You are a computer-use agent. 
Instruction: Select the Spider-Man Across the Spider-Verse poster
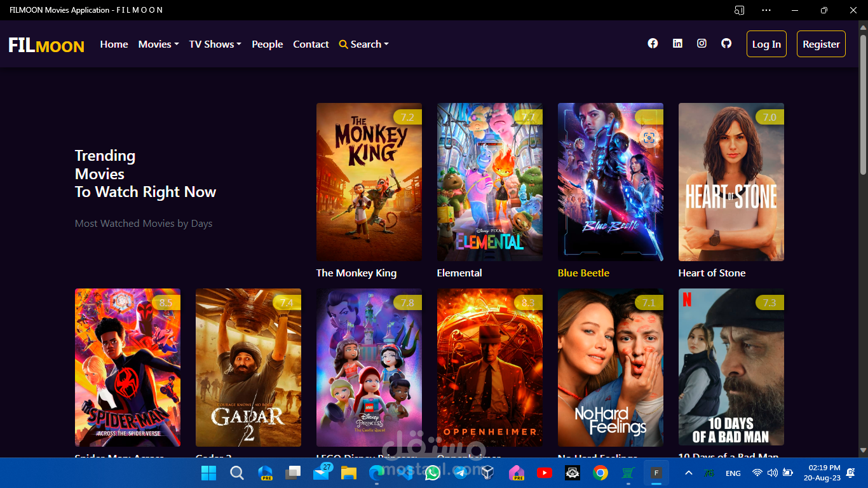click(128, 367)
